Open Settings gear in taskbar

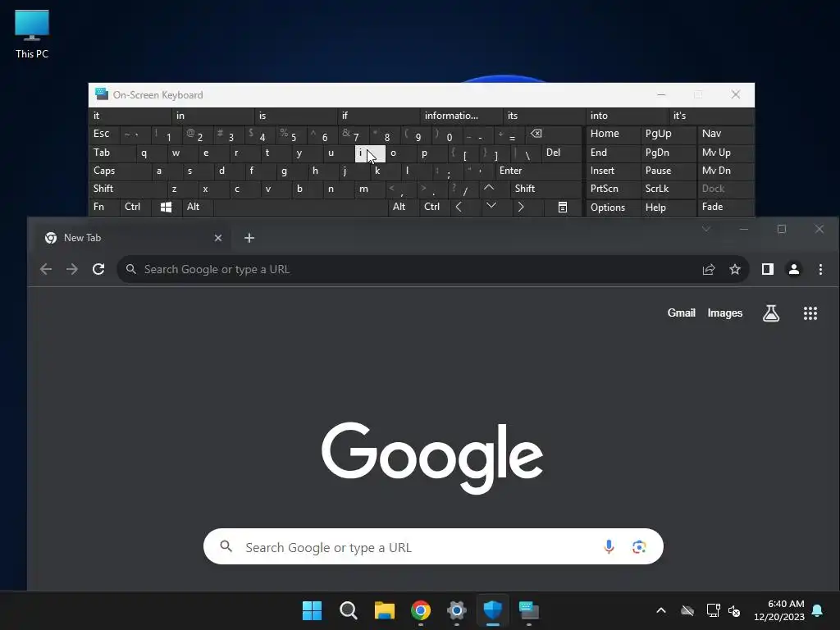click(456, 610)
